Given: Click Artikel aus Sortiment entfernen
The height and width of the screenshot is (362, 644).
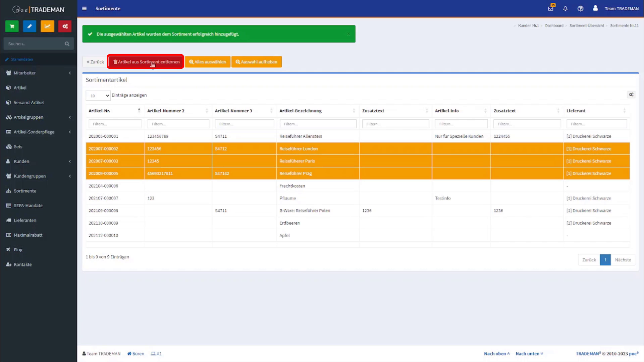Looking at the screenshot, I should point(146,62).
